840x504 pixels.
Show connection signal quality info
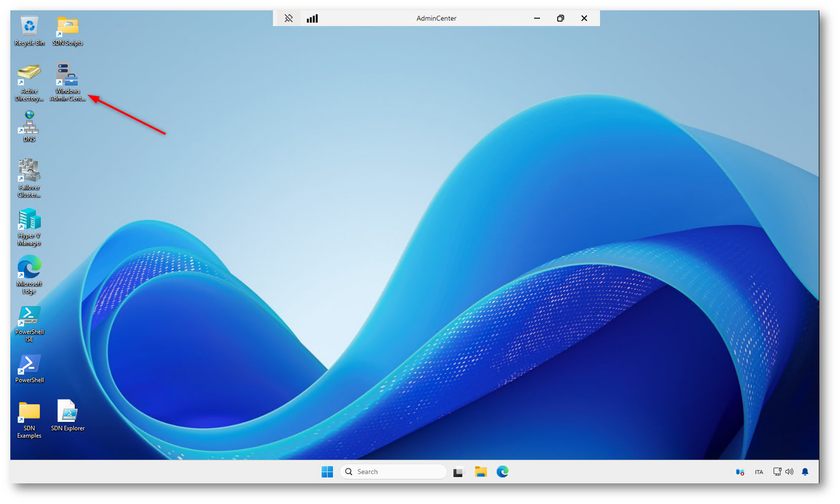coord(312,18)
